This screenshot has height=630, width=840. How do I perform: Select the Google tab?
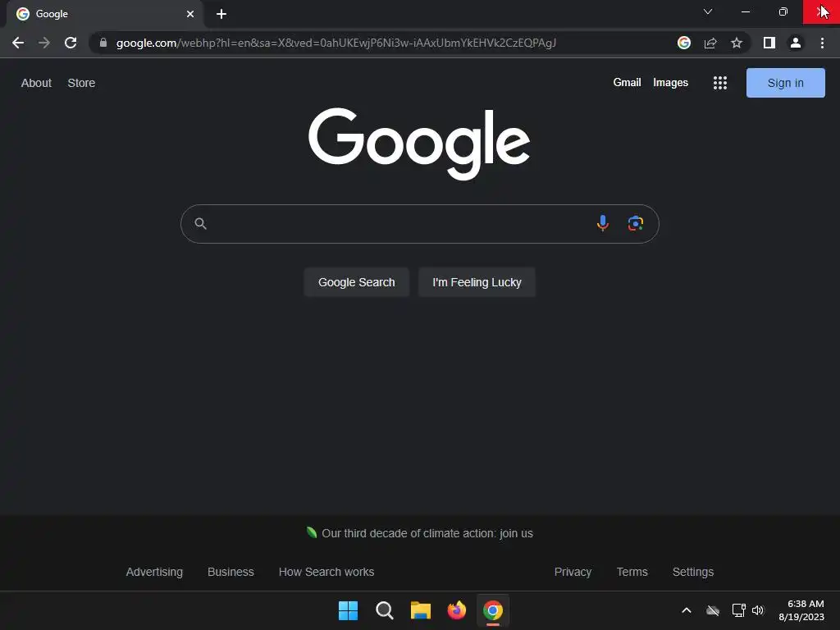(104, 14)
